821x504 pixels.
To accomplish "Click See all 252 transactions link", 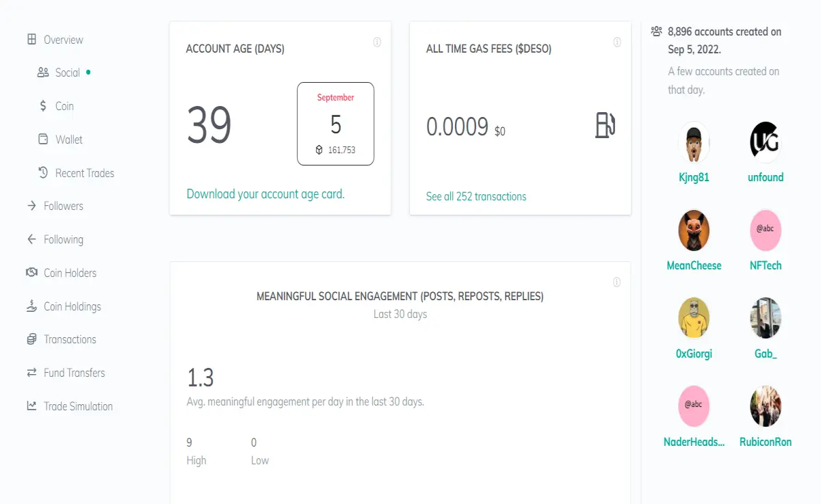I will coord(476,196).
